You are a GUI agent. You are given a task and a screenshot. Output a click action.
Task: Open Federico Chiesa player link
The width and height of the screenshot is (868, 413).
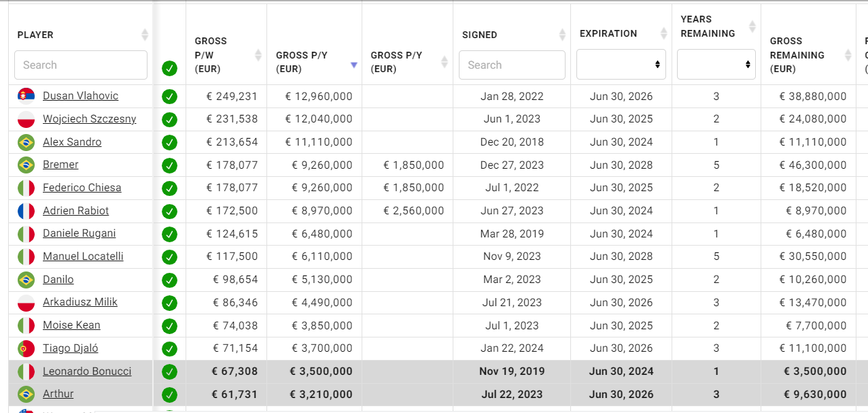tap(82, 188)
